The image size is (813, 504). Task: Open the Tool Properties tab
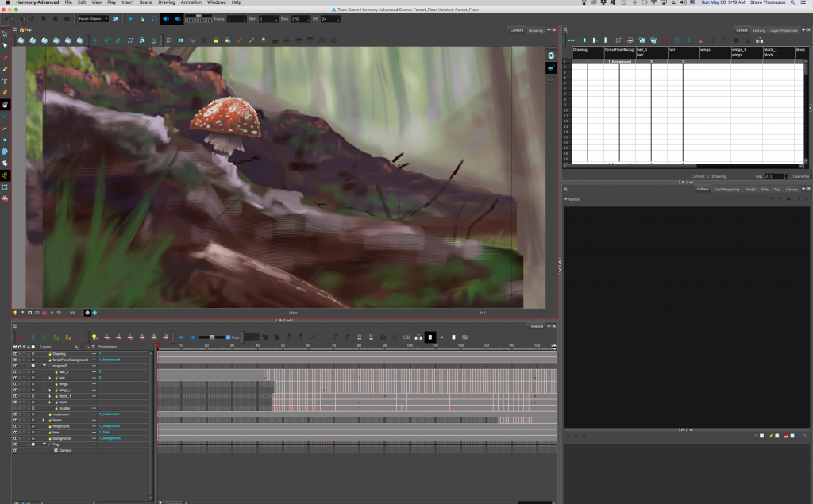point(726,189)
